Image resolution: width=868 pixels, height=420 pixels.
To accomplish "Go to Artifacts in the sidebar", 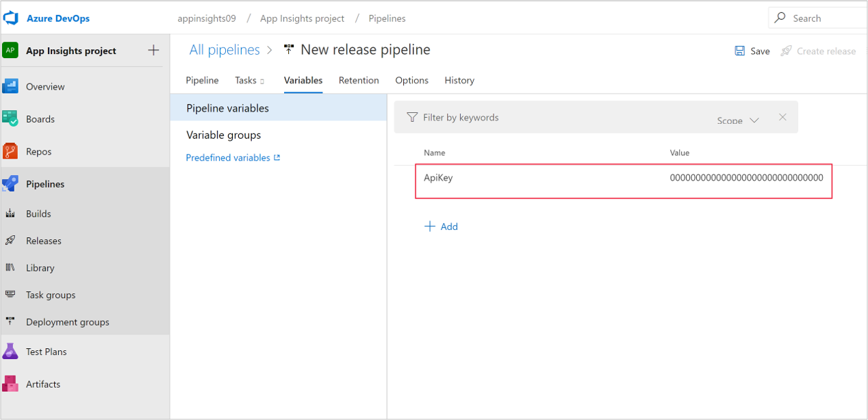I will coord(43,384).
